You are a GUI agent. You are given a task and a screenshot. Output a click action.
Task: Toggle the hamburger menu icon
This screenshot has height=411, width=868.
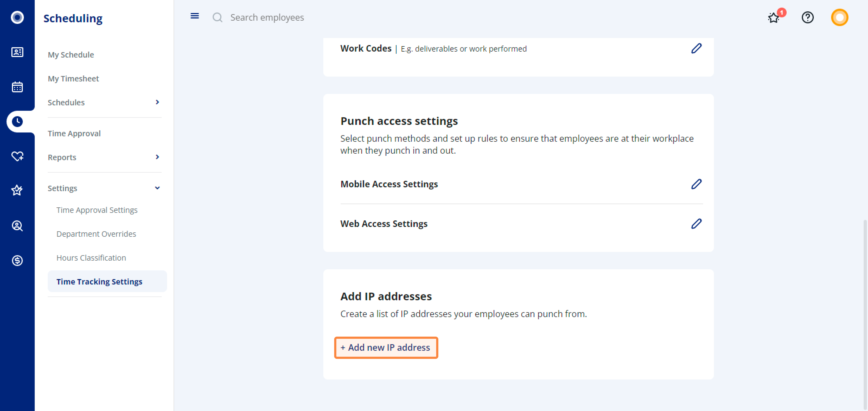click(194, 16)
